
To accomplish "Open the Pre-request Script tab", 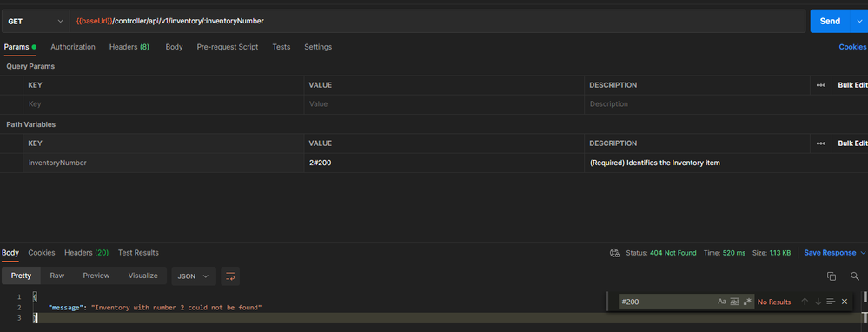I will pos(228,47).
